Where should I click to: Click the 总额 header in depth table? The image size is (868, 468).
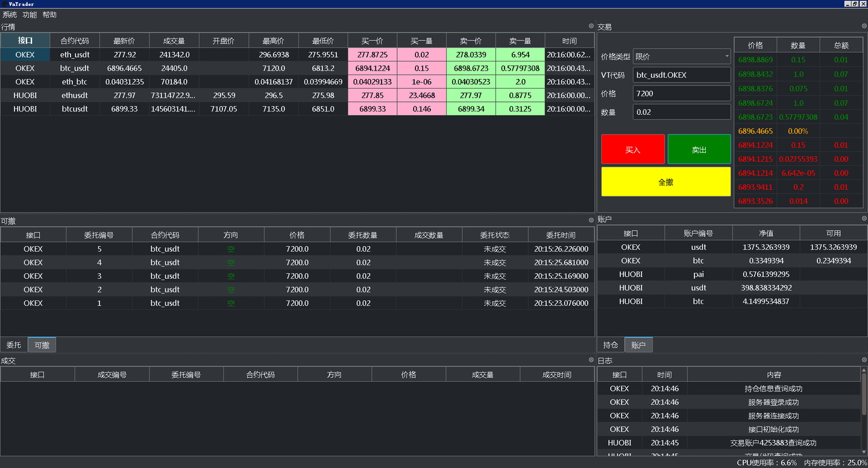pyautogui.click(x=841, y=45)
